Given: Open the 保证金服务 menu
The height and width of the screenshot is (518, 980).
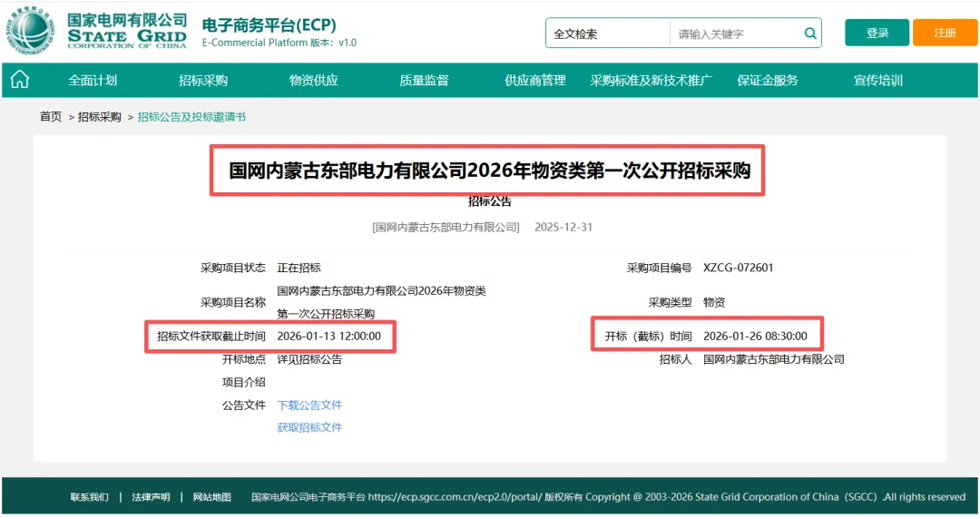Looking at the screenshot, I should (x=768, y=80).
